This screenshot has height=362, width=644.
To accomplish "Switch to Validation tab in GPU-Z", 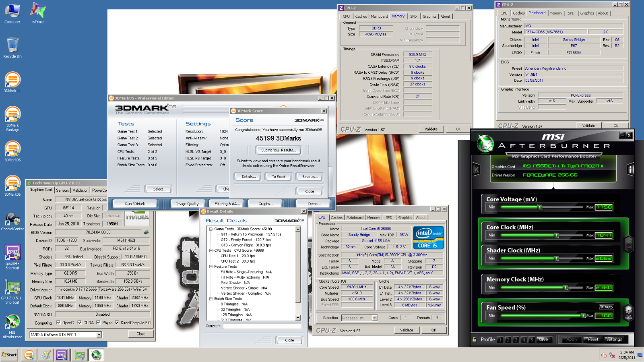I will click(80, 190).
